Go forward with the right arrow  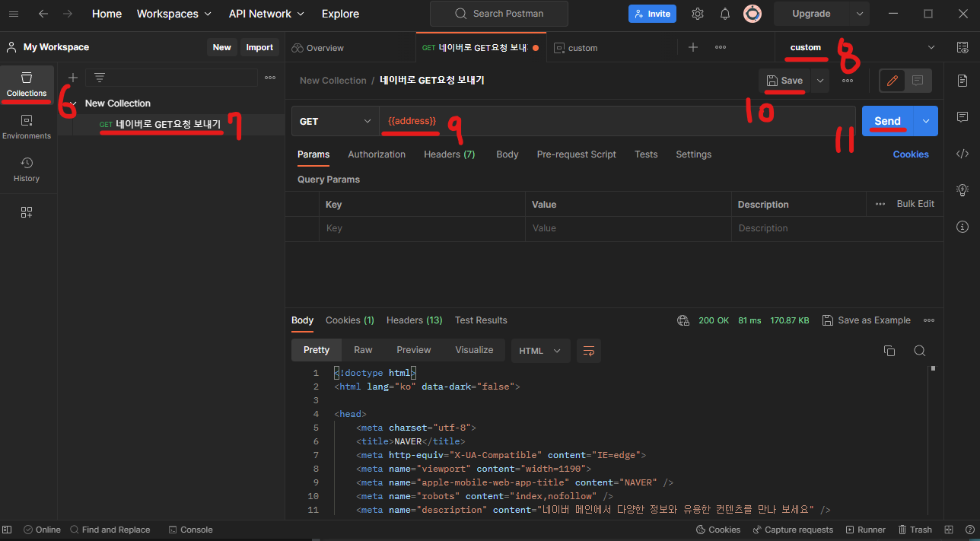click(68, 14)
